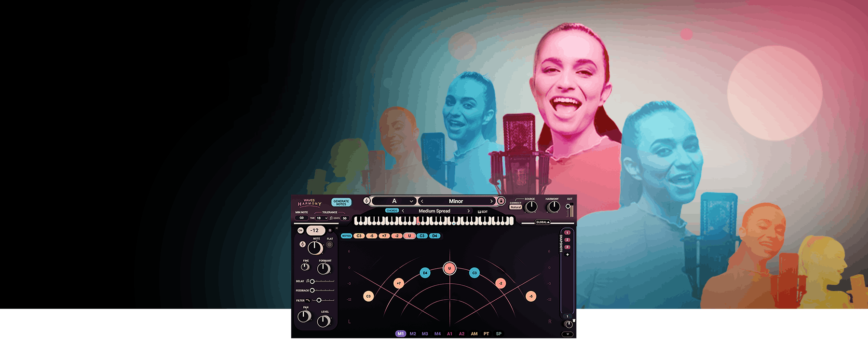
Task: Recall snapshot 3
Action: tap(567, 247)
